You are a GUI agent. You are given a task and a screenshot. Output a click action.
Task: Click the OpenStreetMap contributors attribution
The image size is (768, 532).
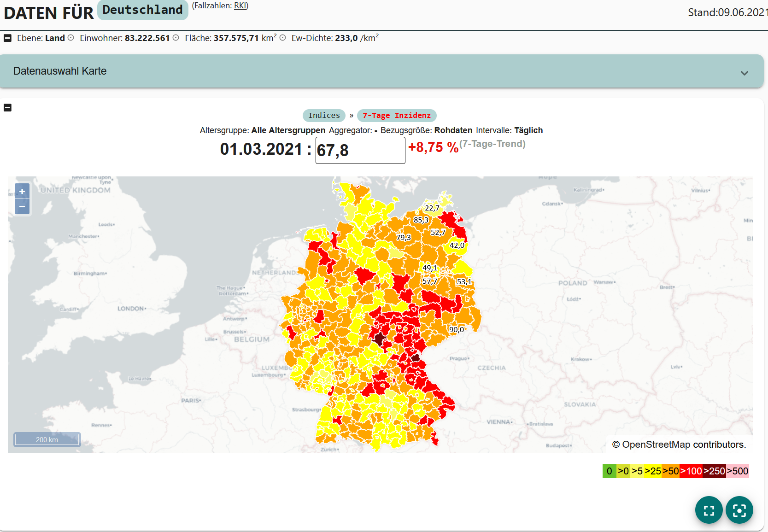[679, 444]
